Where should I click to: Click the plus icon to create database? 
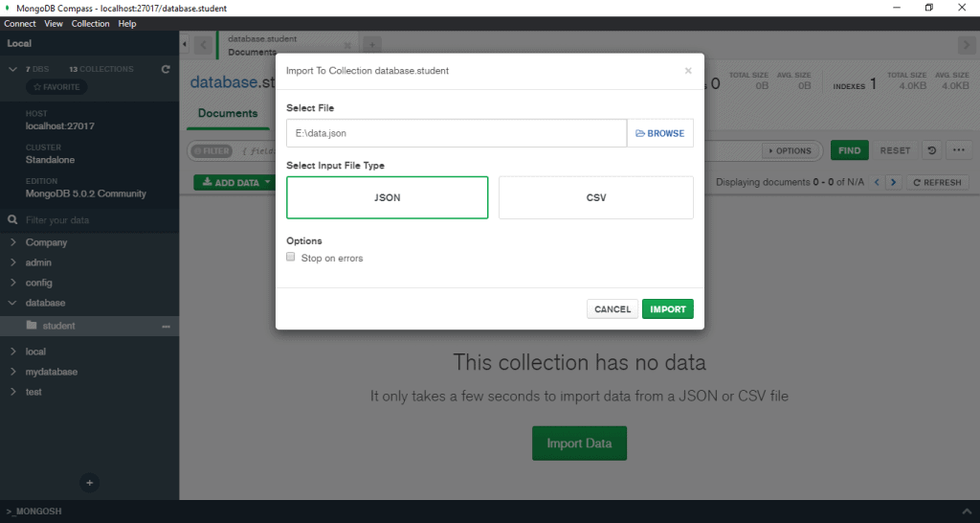click(x=89, y=483)
